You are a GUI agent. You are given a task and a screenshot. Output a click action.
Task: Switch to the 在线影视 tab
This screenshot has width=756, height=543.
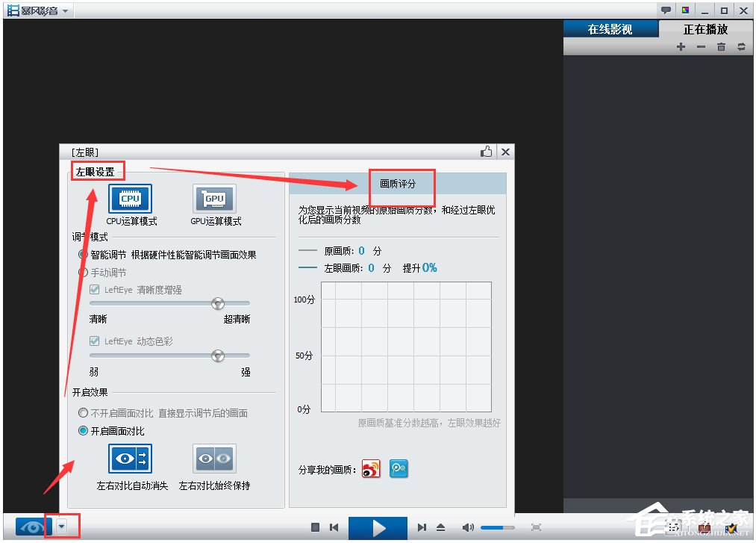click(610, 29)
